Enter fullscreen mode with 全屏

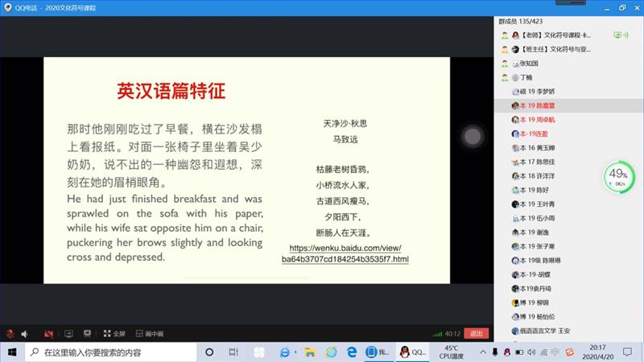[114, 333]
